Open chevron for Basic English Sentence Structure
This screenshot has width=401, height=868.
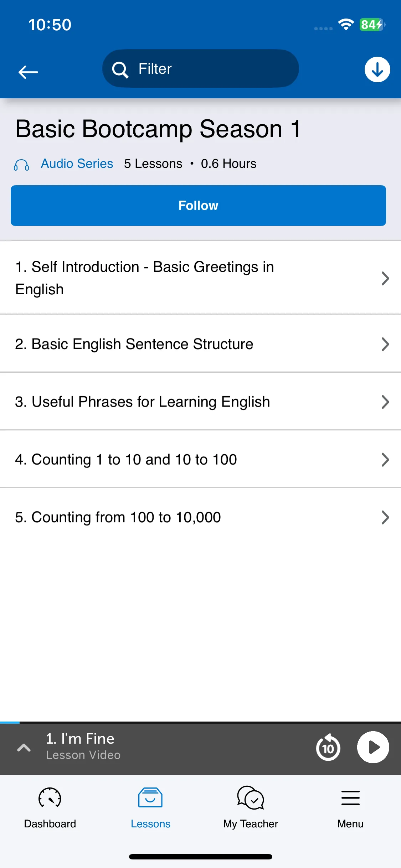[385, 344]
